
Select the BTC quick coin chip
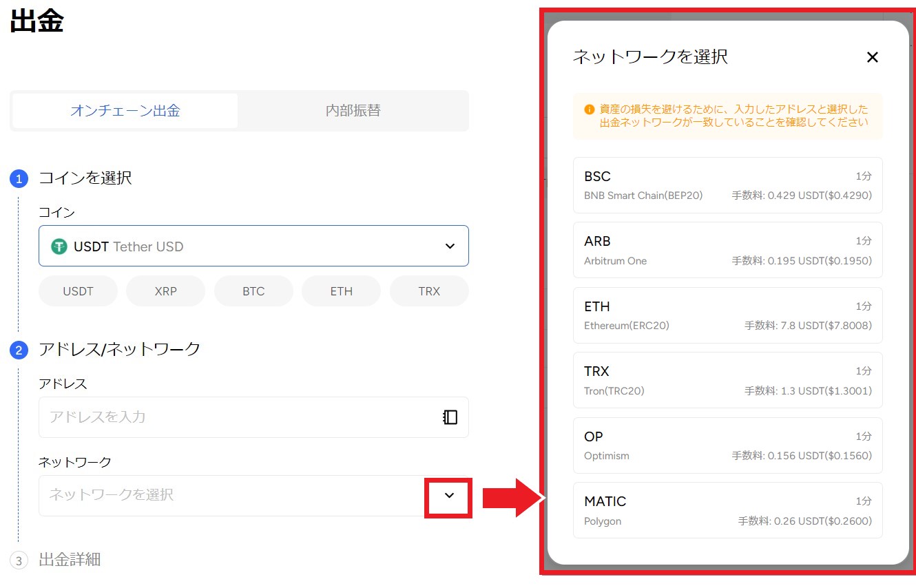pos(253,291)
